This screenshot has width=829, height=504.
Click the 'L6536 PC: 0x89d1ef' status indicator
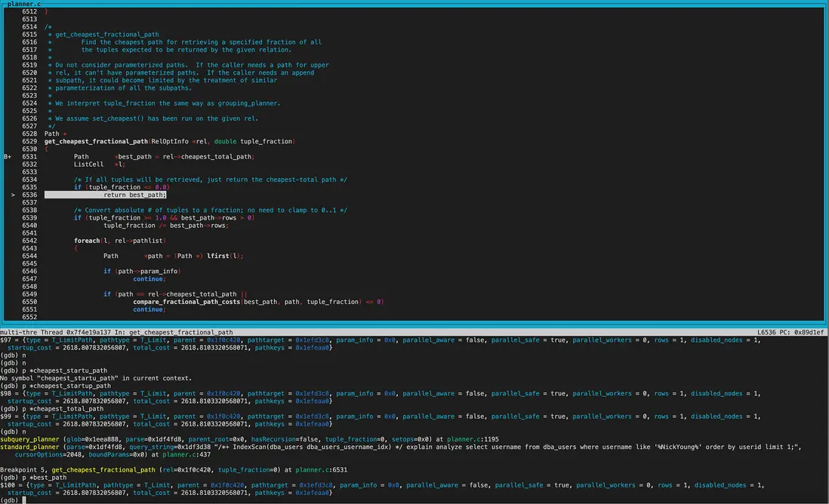pyautogui.click(x=790, y=332)
